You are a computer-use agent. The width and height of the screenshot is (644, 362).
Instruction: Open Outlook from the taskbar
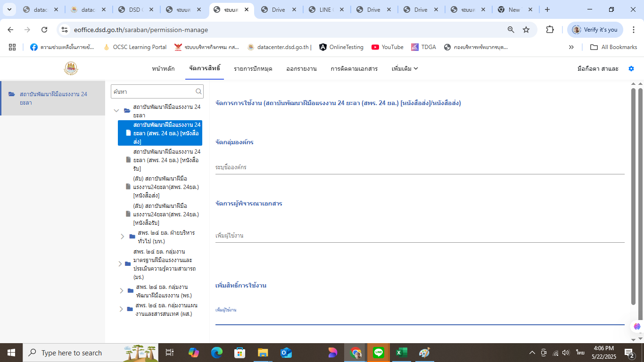(x=286, y=353)
